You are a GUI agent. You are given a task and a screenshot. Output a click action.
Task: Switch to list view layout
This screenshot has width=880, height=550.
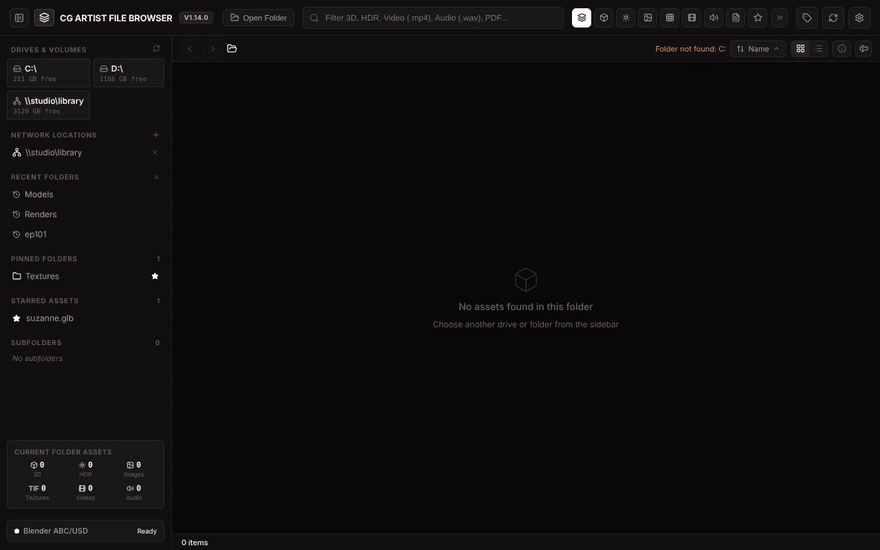pos(818,49)
